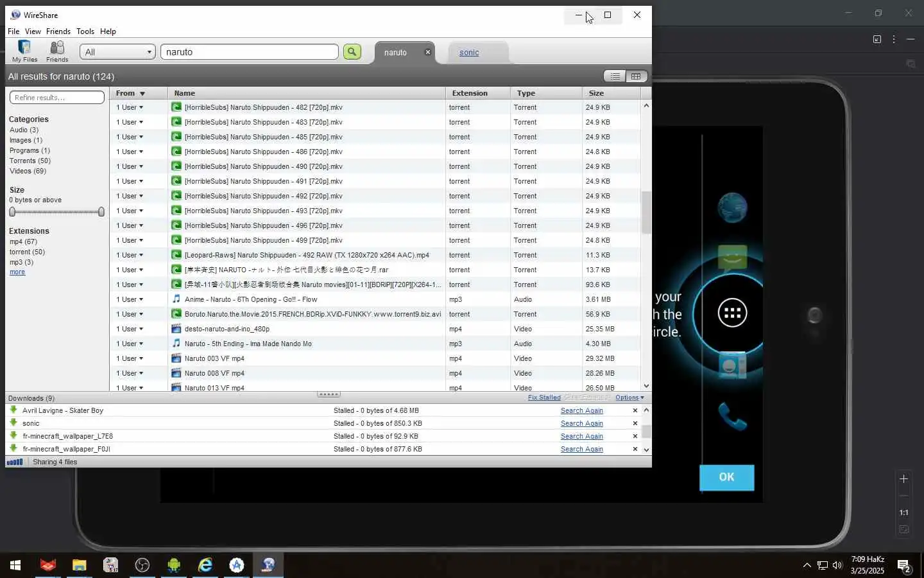Open the Tools menu
The width and height of the screenshot is (924, 578).
pyautogui.click(x=85, y=31)
